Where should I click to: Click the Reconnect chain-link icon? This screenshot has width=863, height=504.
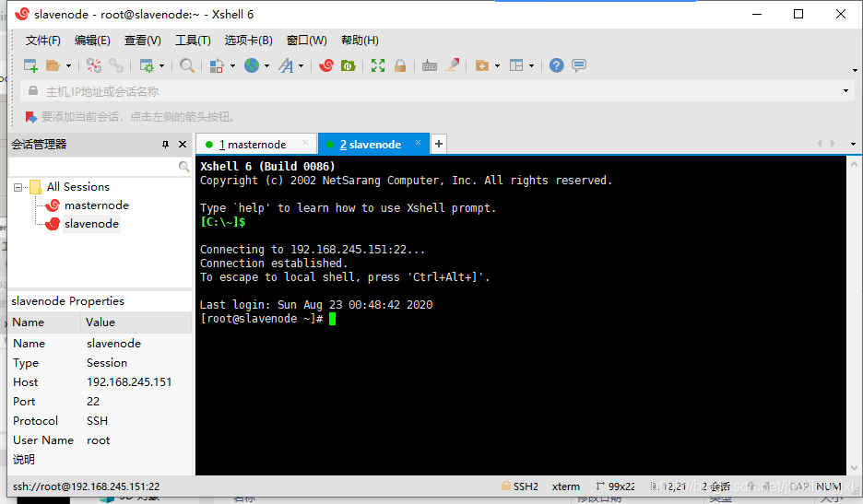116,66
